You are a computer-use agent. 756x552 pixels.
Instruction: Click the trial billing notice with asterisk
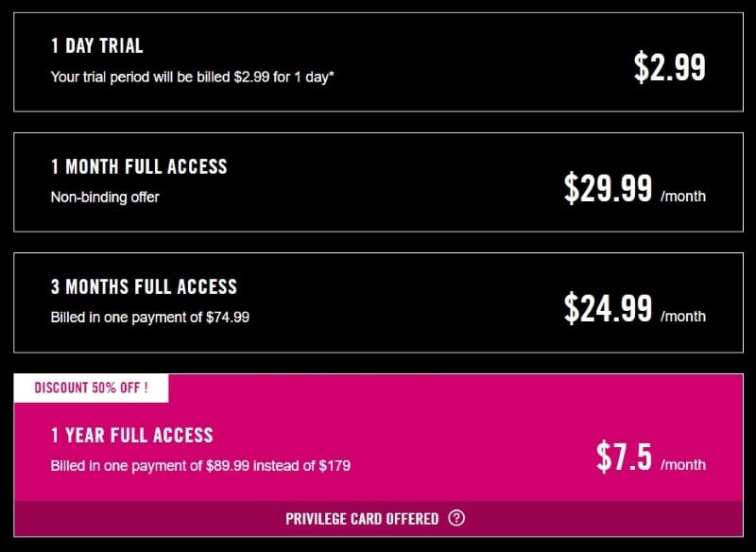coord(193,77)
